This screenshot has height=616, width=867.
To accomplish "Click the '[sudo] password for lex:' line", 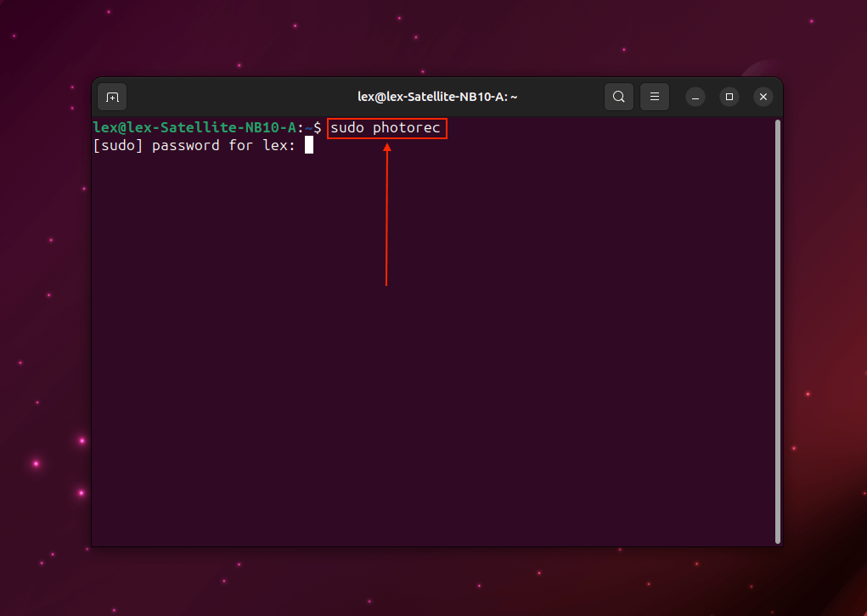I will pyautogui.click(x=194, y=145).
